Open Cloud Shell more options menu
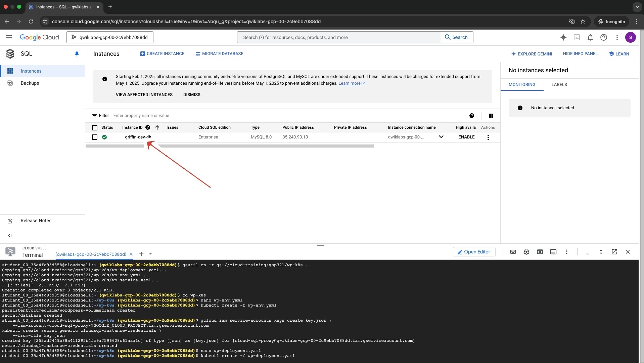Viewport: 644px width, 363px height. (567, 252)
